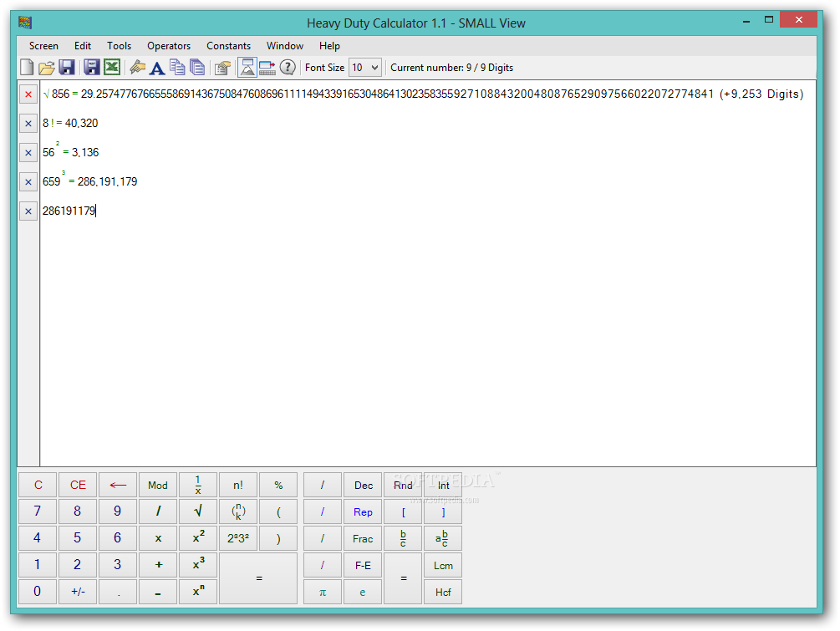840x631 pixels.
Task: Open the Edit menu
Action: click(83, 45)
